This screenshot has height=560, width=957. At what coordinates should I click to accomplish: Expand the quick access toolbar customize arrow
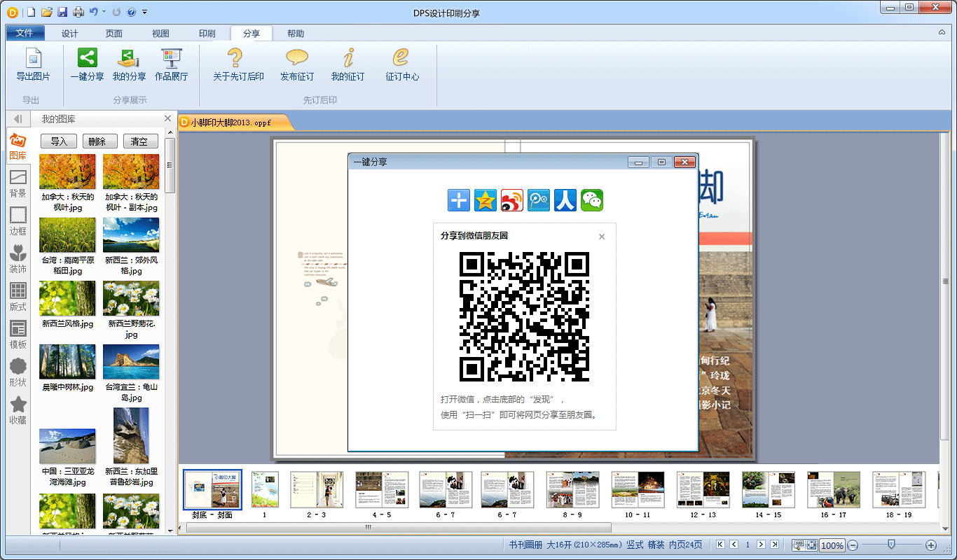[144, 12]
